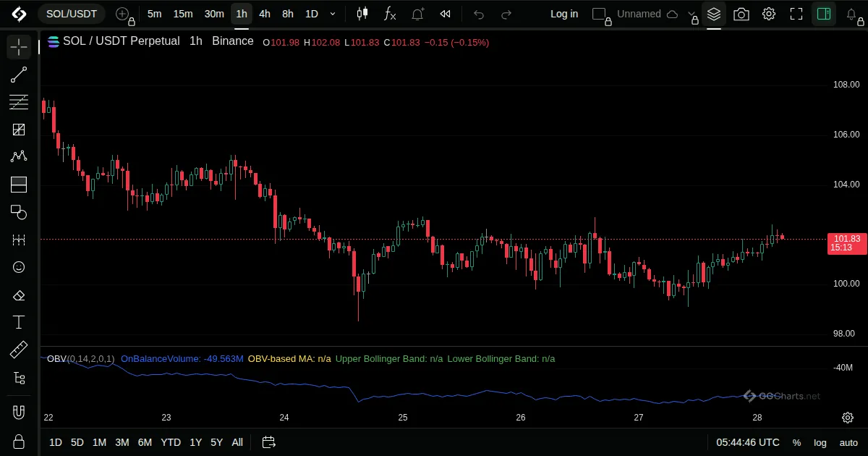The height and width of the screenshot is (456, 868).
Task: Open the candlestick chart type selector
Action: pos(362,14)
